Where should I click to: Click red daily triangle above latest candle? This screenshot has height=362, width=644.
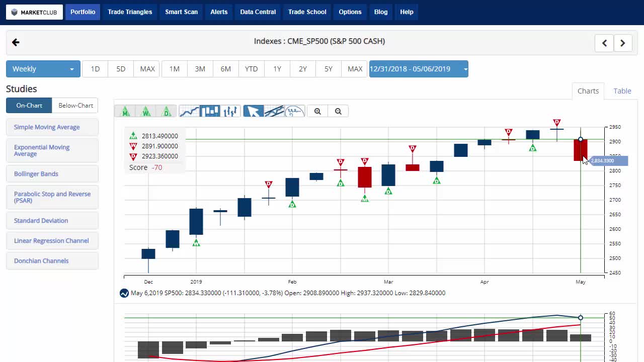click(556, 123)
